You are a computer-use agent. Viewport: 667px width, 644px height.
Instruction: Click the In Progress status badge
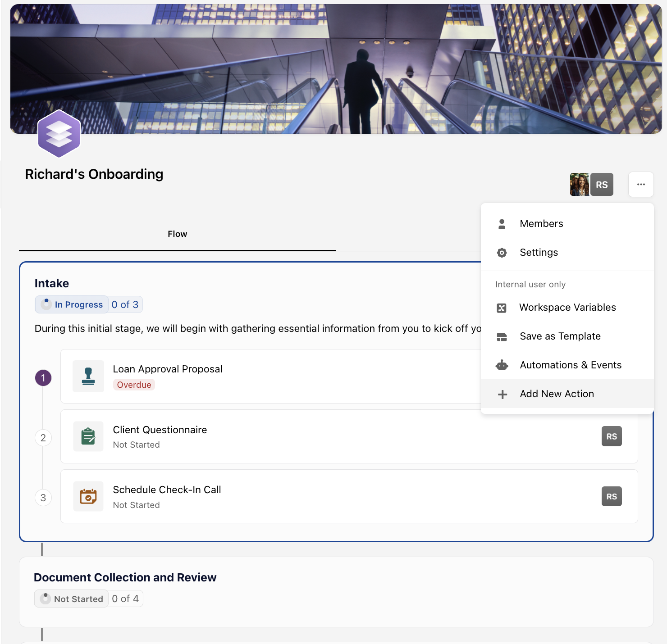[71, 304]
